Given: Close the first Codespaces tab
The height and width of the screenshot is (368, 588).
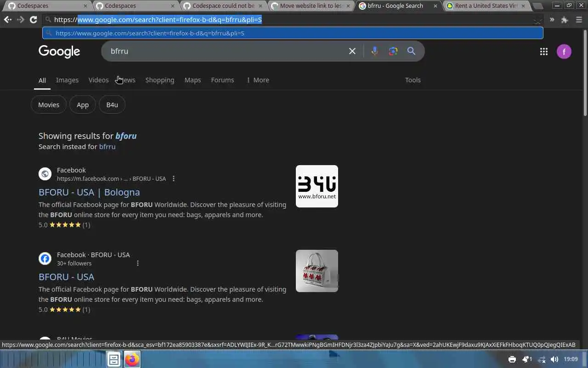Looking at the screenshot, I should pyautogui.click(x=85, y=6).
